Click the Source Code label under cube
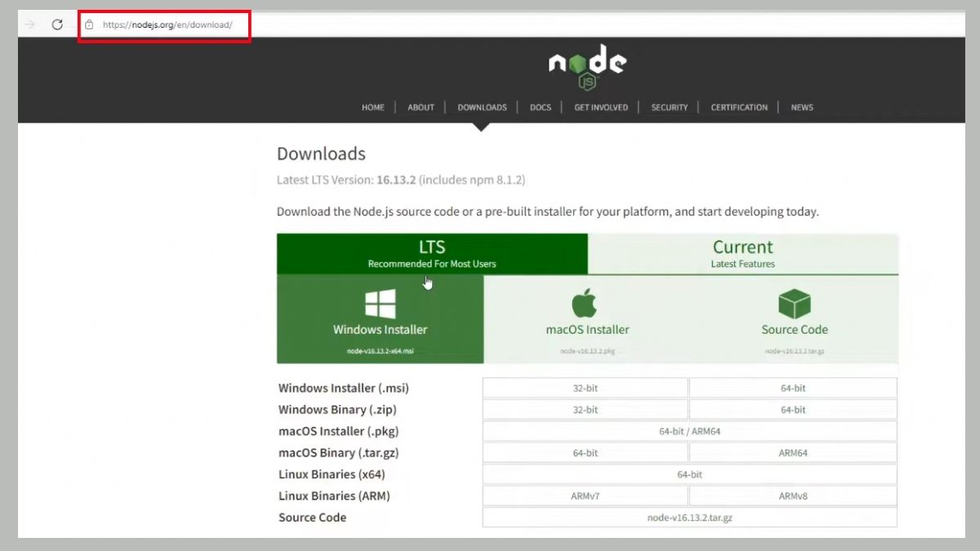Viewport: 980px width, 551px height. pyautogui.click(x=795, y=330)
